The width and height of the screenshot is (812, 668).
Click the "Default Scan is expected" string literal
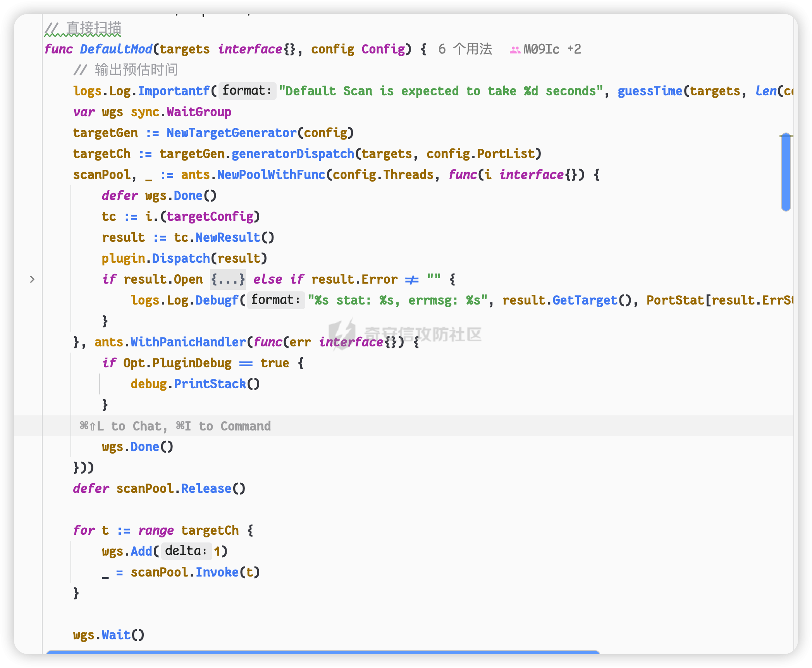(441, 91)
